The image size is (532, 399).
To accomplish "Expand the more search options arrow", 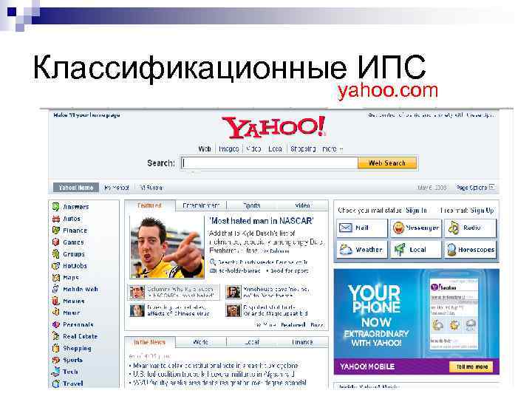I will pyautogui.click(x=341, y=149).
